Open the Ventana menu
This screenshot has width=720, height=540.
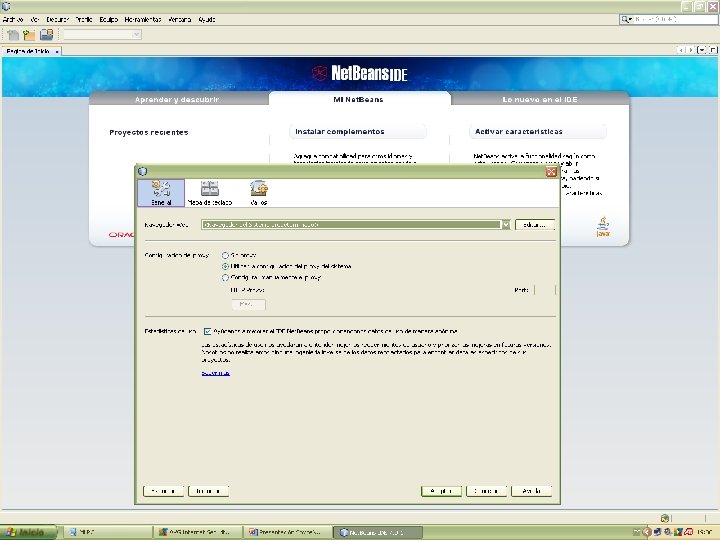point(180,19)
